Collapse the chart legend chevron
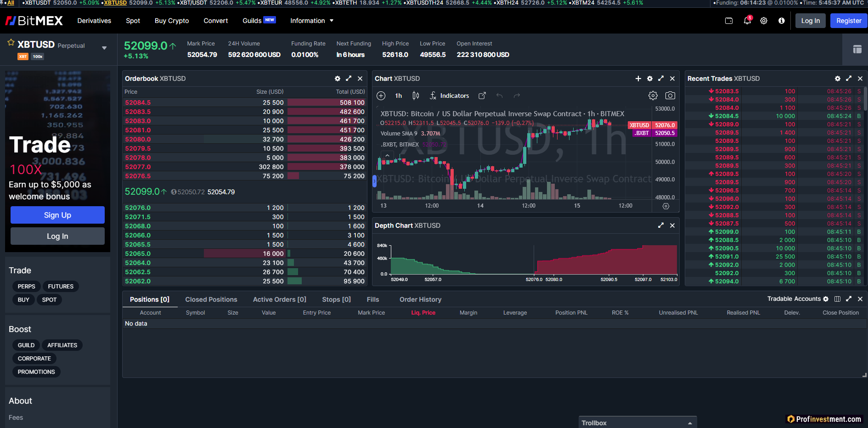This screenshot has width=868, height=428. coord(387,156)
